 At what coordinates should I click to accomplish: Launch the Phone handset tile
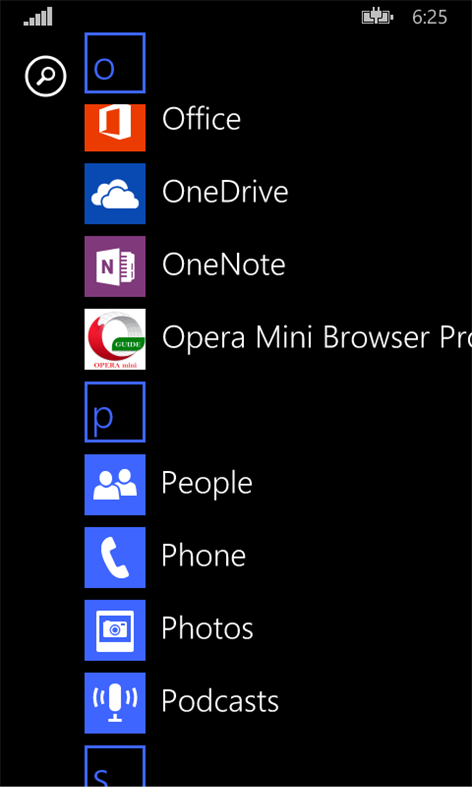click(115, 557)
